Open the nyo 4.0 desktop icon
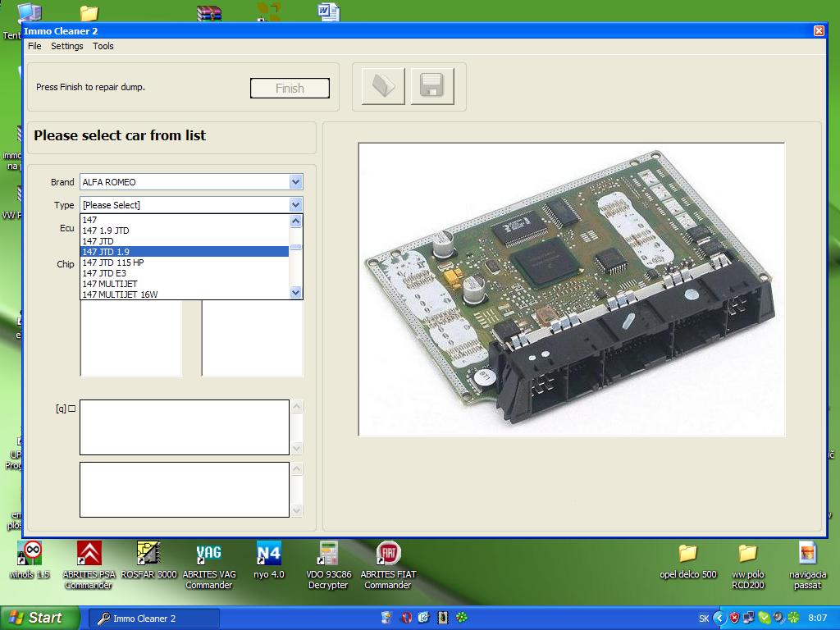This screenshot has width=840, height=630. click(x=269, y=561)
